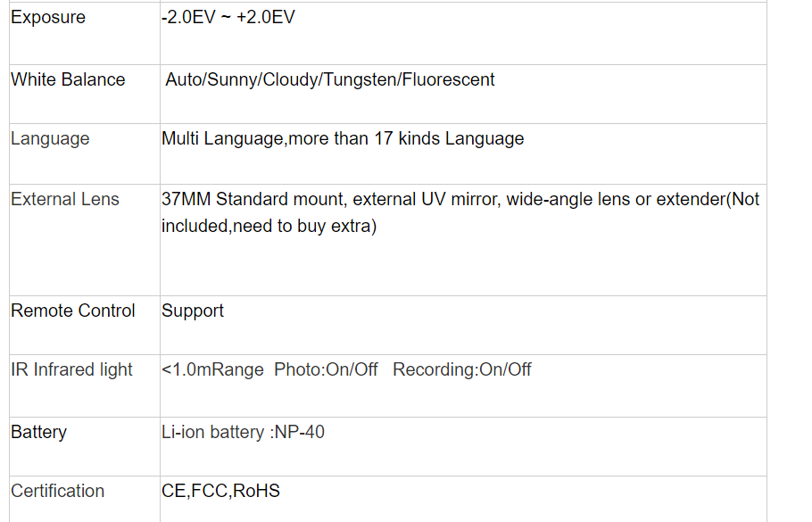Click the 'included,need to buy extra)' line

click(269, 226)
